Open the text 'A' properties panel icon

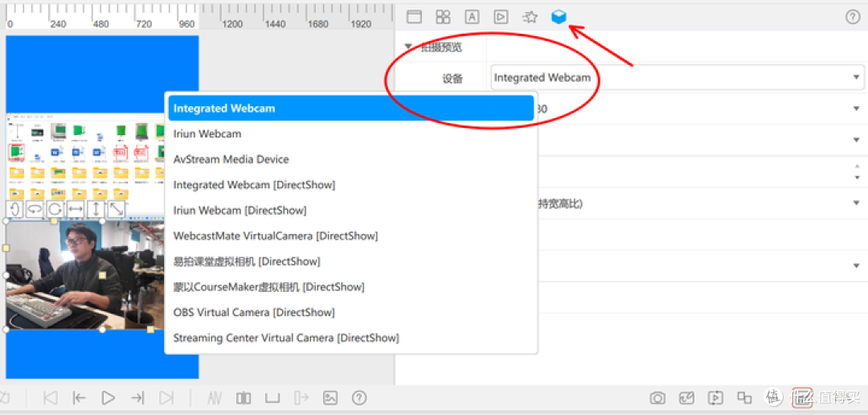coord(472,17)
